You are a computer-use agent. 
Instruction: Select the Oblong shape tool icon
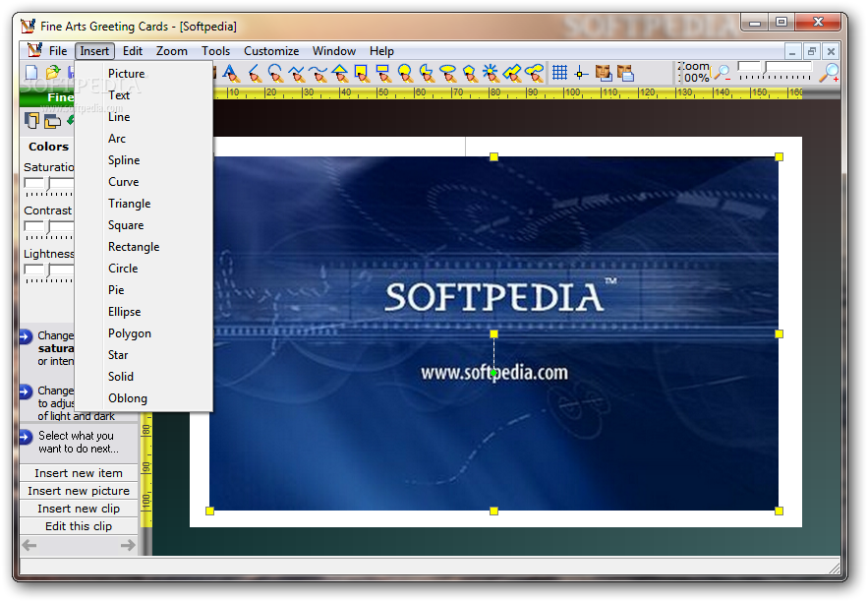[534, 73]
